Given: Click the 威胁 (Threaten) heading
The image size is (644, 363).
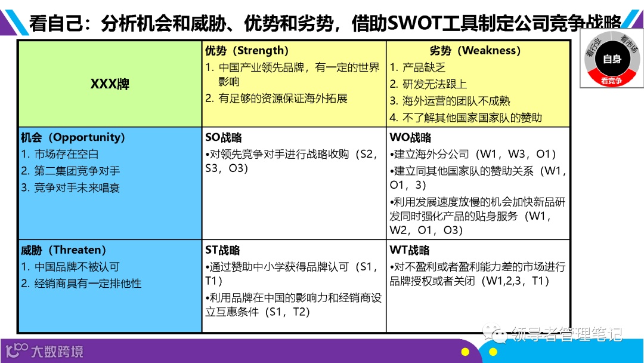Looking at the screenshot, I should 63,250.
